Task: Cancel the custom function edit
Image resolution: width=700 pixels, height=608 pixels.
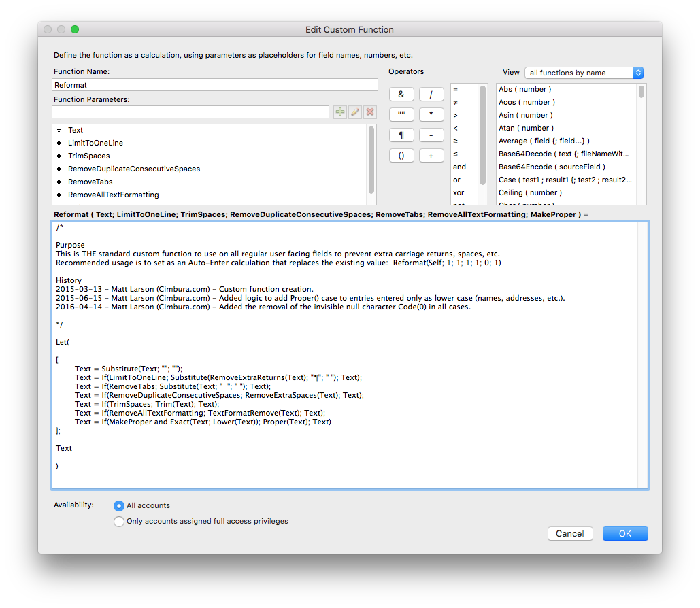Action: pos(570,533)
